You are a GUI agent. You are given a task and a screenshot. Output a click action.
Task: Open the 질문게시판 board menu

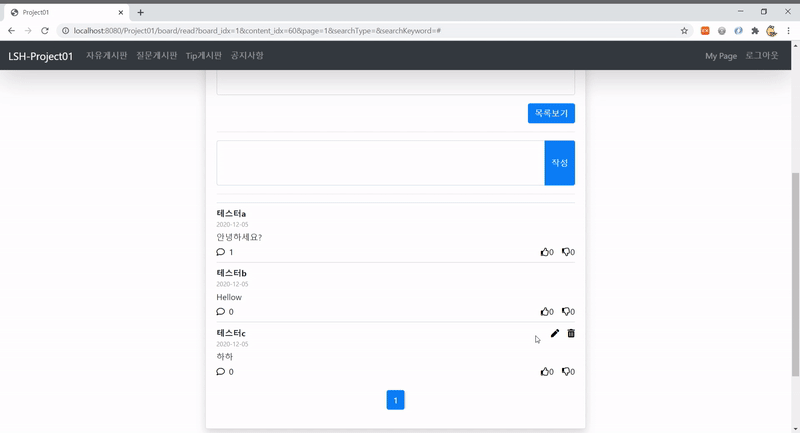coord(157,56)
